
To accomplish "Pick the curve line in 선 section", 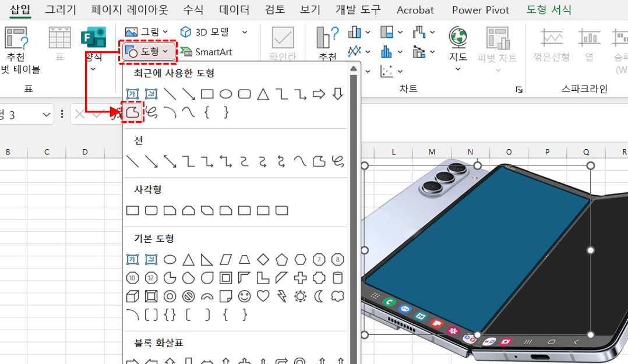I will coord(301,161).
